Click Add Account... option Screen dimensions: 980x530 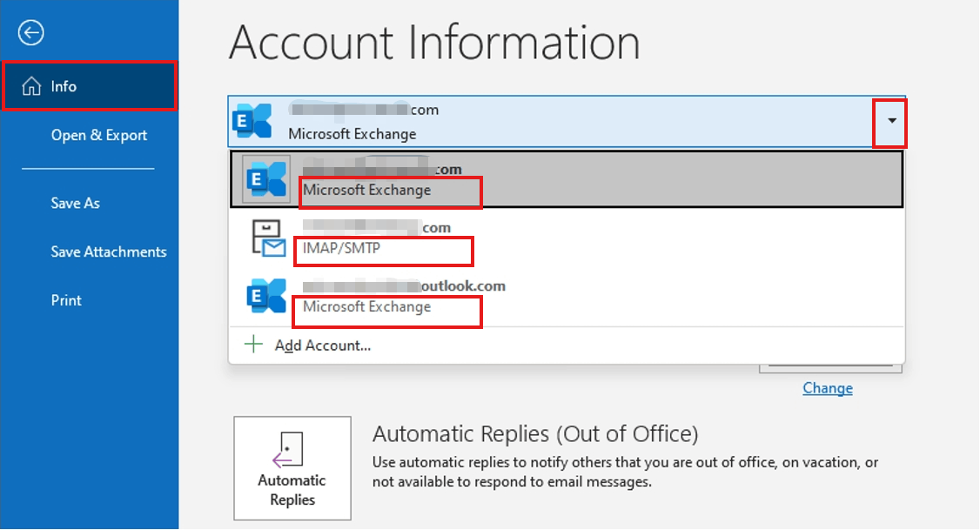pyautogui.click(x=323, y=346)
